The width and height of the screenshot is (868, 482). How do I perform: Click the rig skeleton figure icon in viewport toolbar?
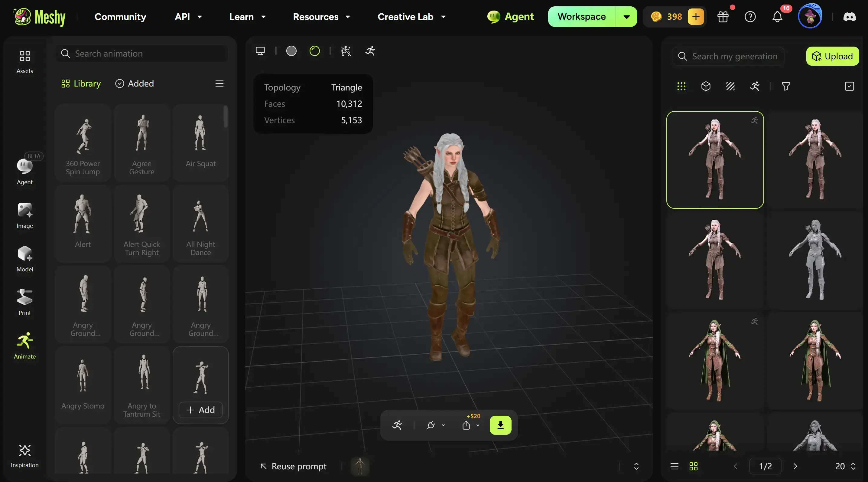[x=346, y=51]
